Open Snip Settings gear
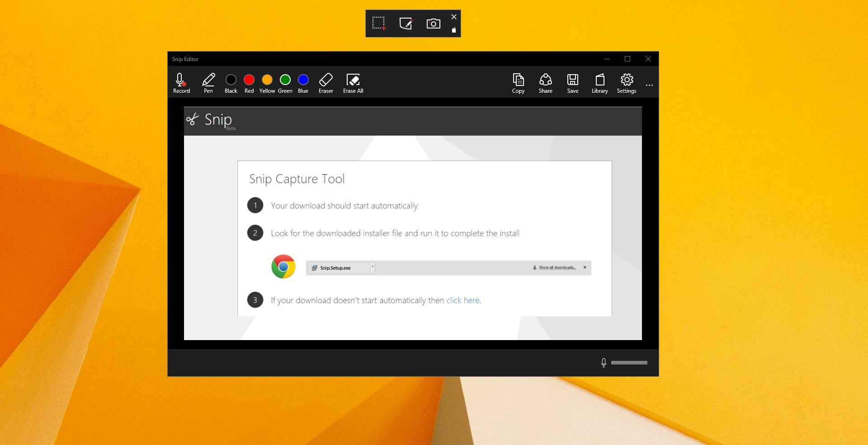Screen dimensions: 868x445 (627, 83)
